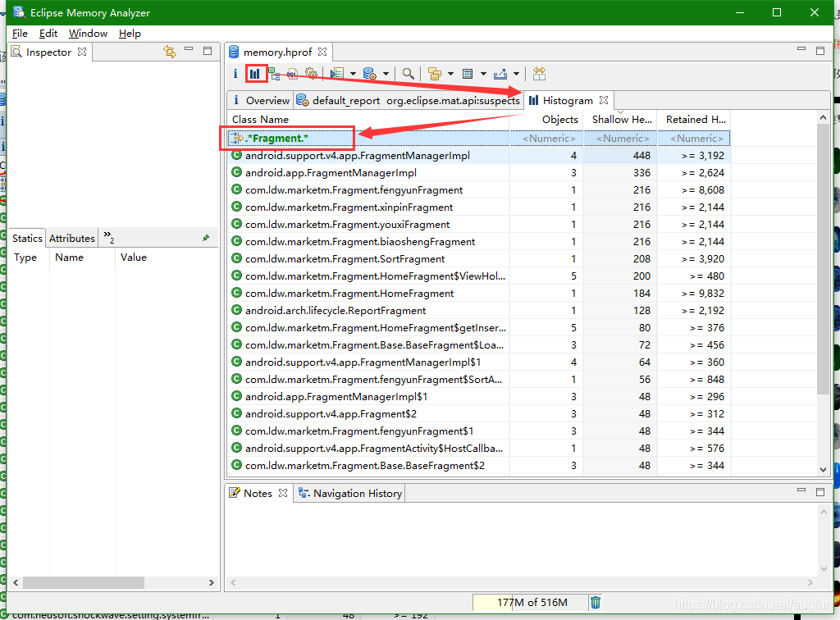Switch to the default_report suspects tab
The height and width of the screenshot is (620, 840).
[408, 100]
